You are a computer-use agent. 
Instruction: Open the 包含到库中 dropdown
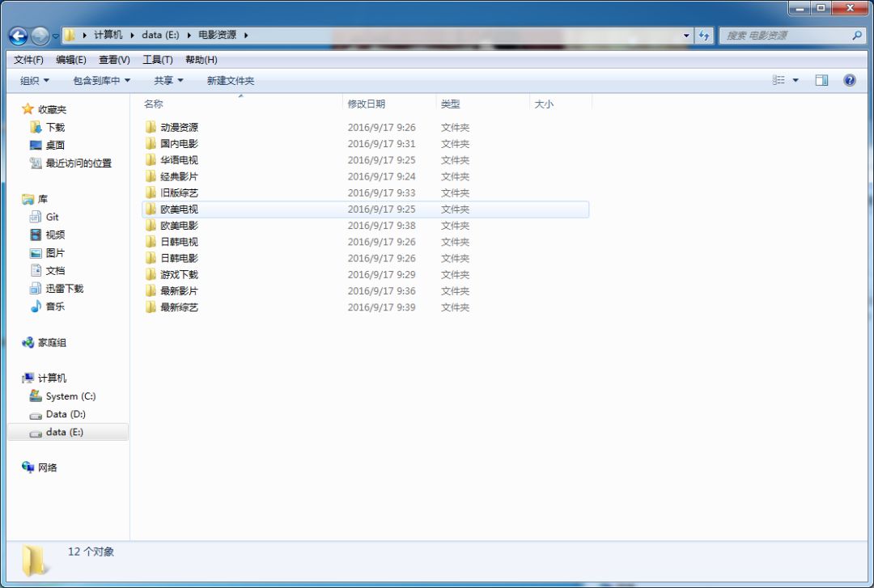[x=101, y=81]
